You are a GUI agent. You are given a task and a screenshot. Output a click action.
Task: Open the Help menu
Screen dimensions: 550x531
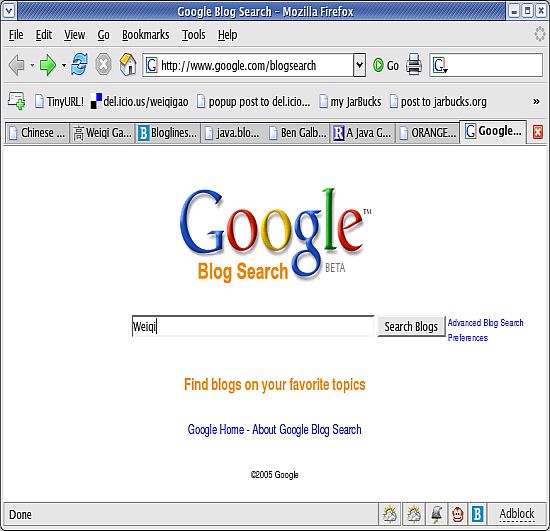point(228,35)
